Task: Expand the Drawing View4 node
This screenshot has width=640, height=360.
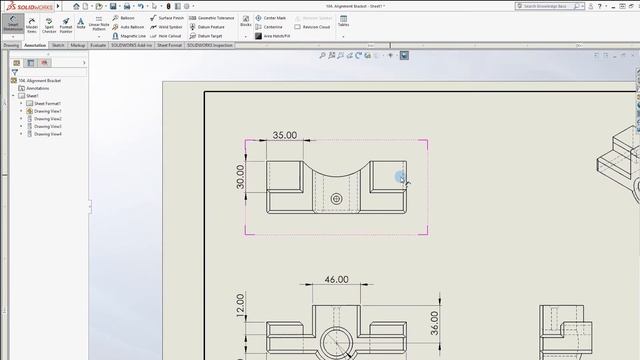Action: pyautogui.click(x=21, y=134)
